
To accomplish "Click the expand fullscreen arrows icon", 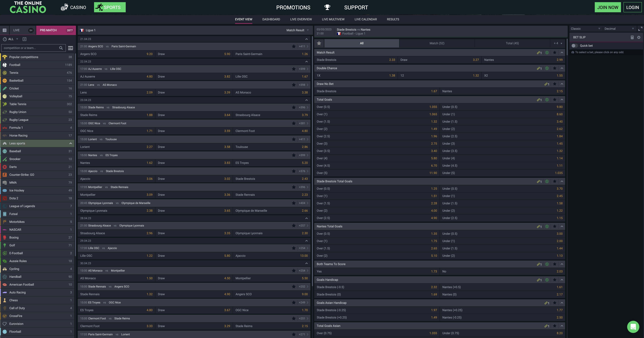I will (x=640, y=29).
